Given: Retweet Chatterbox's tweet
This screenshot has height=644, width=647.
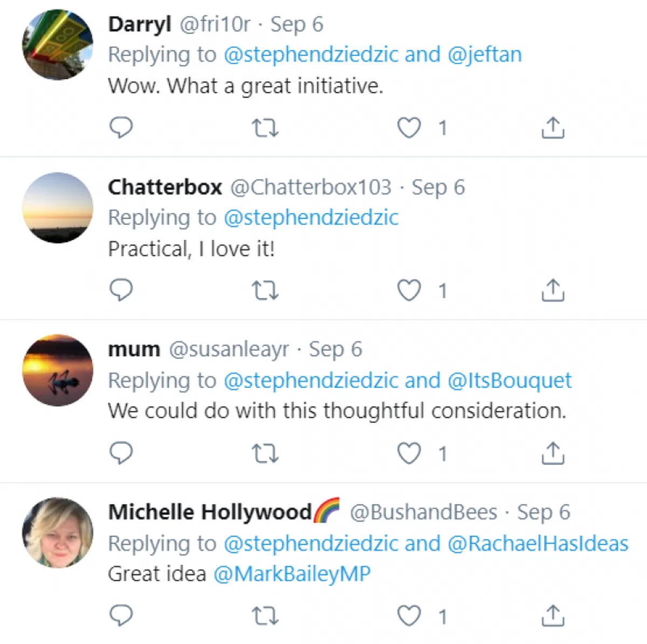Looking at the screenshot, I should pos(265,290).
